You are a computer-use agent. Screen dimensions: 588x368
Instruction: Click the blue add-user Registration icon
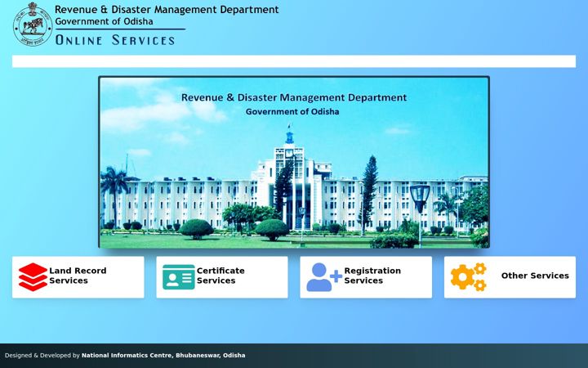coord(324,276)
